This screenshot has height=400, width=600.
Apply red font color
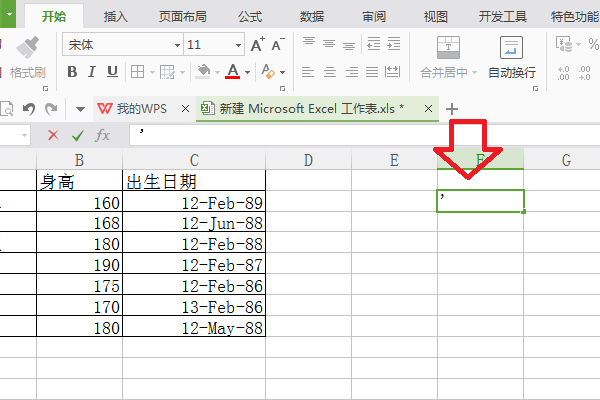coord(233,72)
